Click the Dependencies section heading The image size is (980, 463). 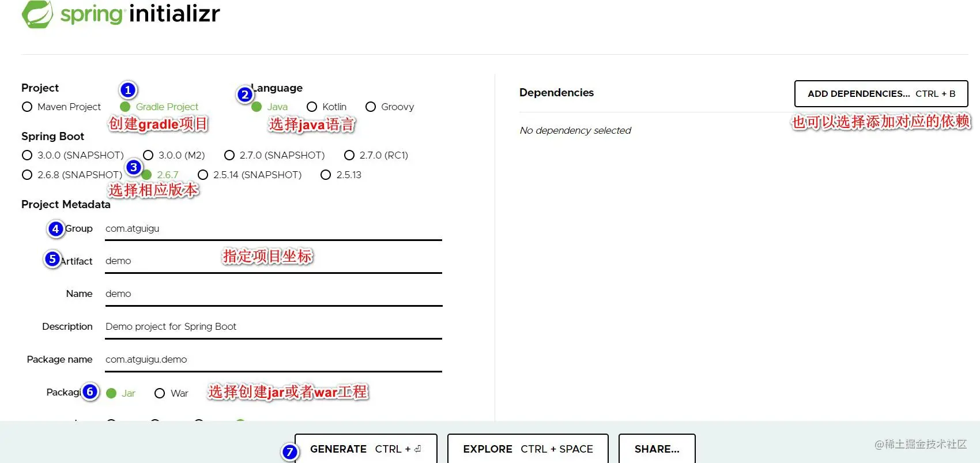point(556,92)
